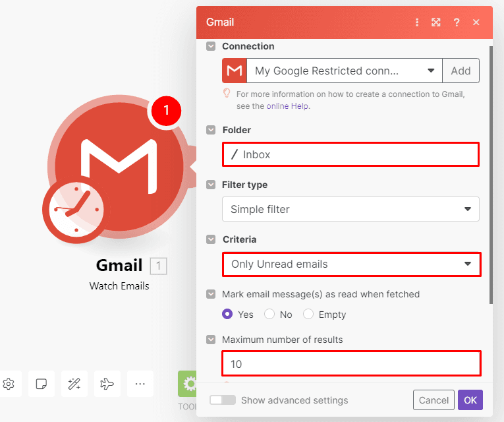This screenshot has height=422, width=504.
Task: Click the airplane explain flow icon
Action: point(107,384)
